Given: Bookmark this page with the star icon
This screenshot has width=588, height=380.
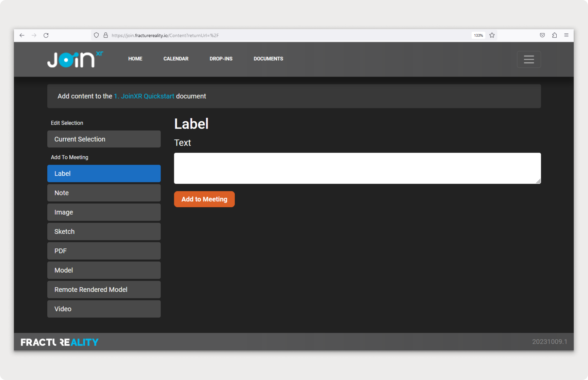Looking at the screenshot, I should (492, 35).
